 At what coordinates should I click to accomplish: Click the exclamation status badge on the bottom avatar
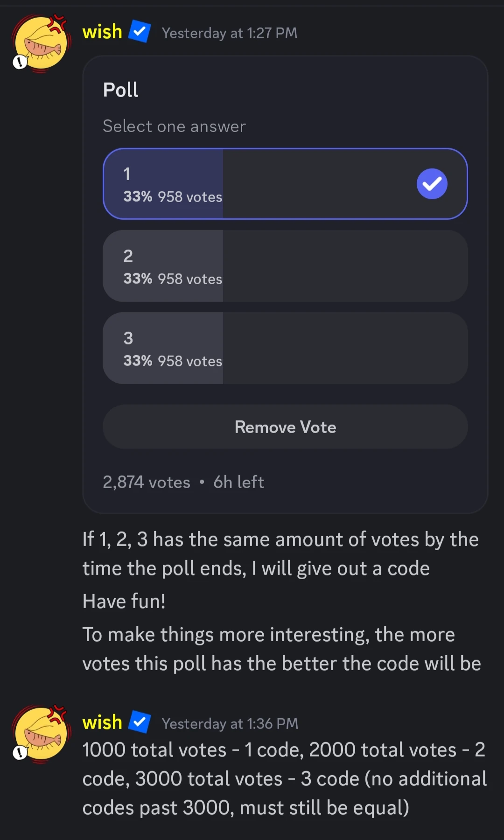(x=20, y=752)
